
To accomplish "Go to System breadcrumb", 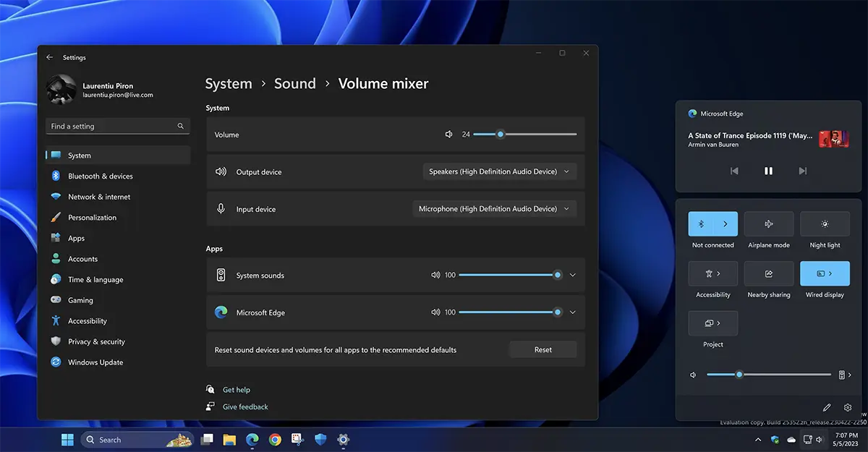I will tap(229, 83).
